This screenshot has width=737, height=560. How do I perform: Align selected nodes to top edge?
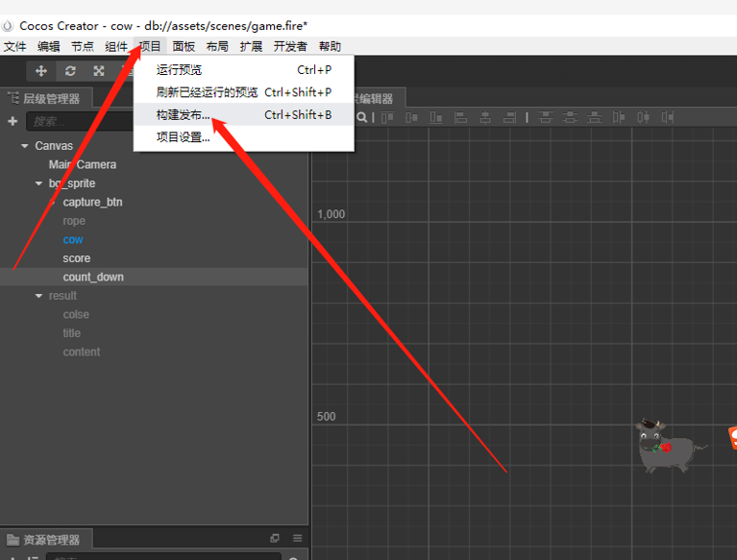[387, 117]
